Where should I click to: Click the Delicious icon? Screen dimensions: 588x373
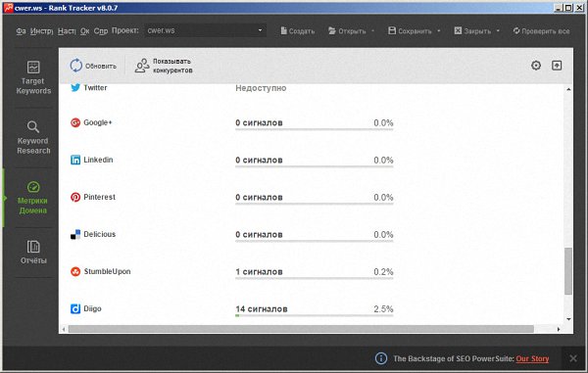point(75,234)
